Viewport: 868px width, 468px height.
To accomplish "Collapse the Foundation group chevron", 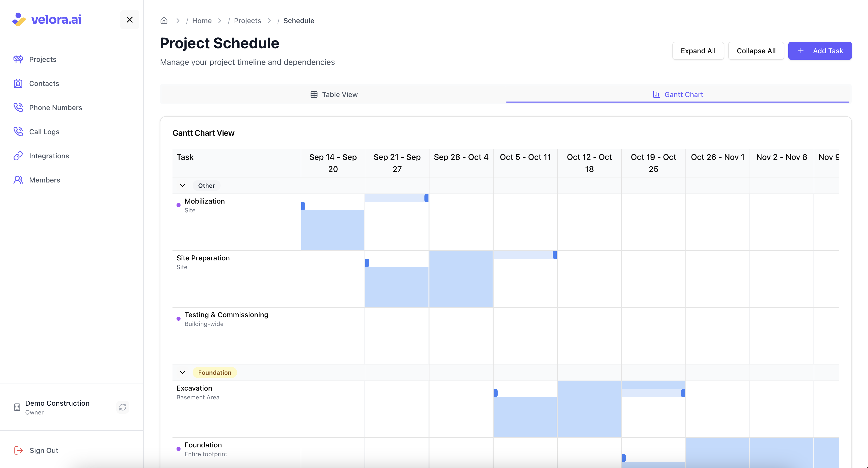I will pos(183,373).
